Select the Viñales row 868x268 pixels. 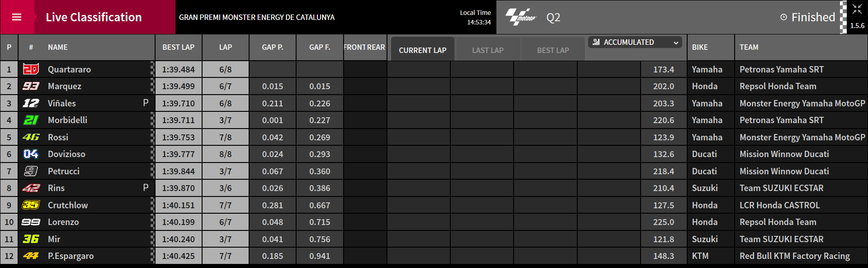click(434, 103)
